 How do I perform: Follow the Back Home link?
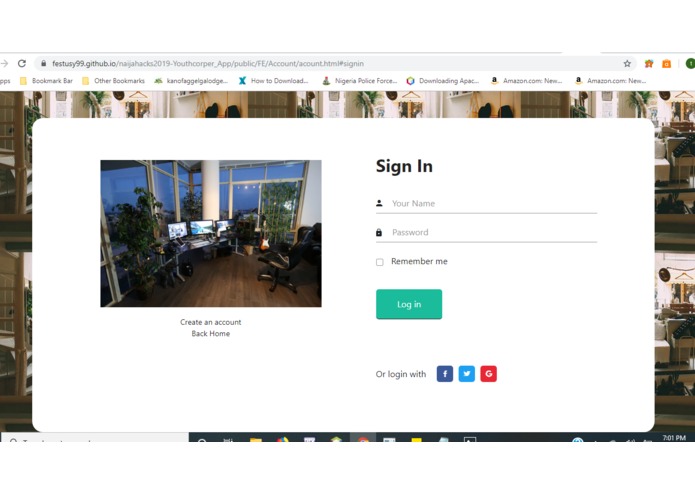pyautogui.click(x=211, y=334)
